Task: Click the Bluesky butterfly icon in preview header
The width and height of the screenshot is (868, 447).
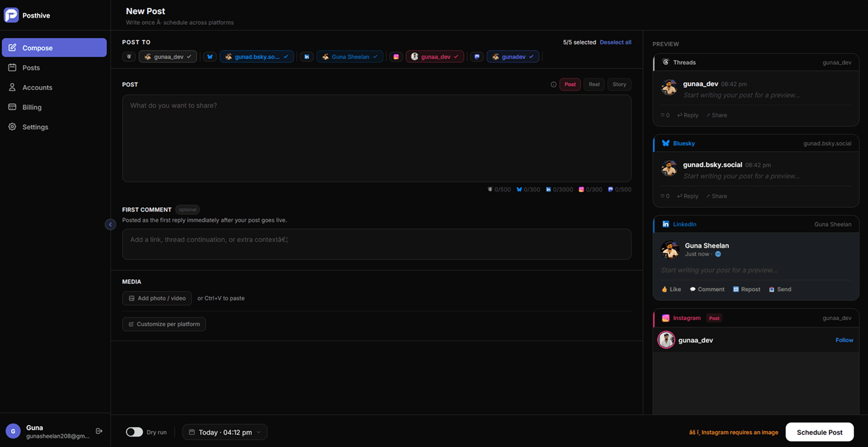Action: [665, 143]
